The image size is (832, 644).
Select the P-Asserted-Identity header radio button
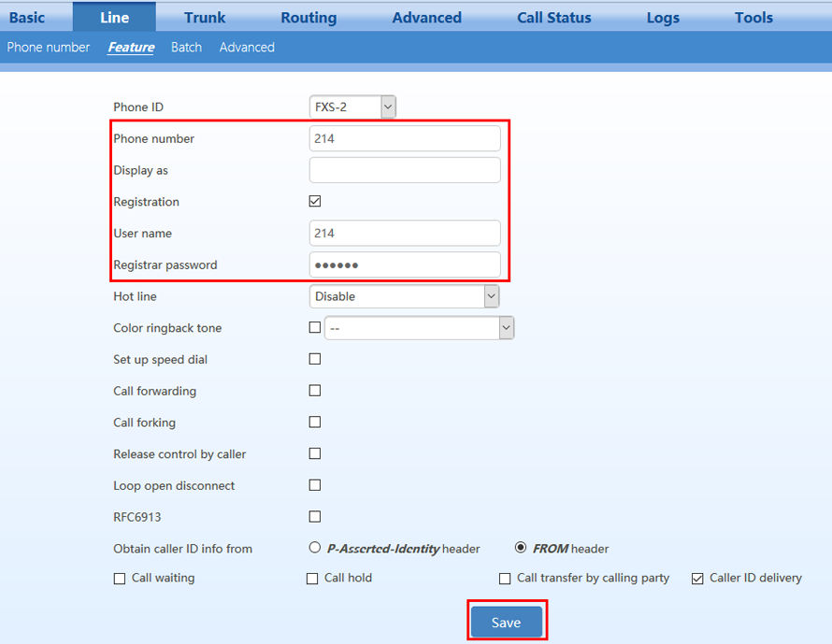click(x=314, y=549)
